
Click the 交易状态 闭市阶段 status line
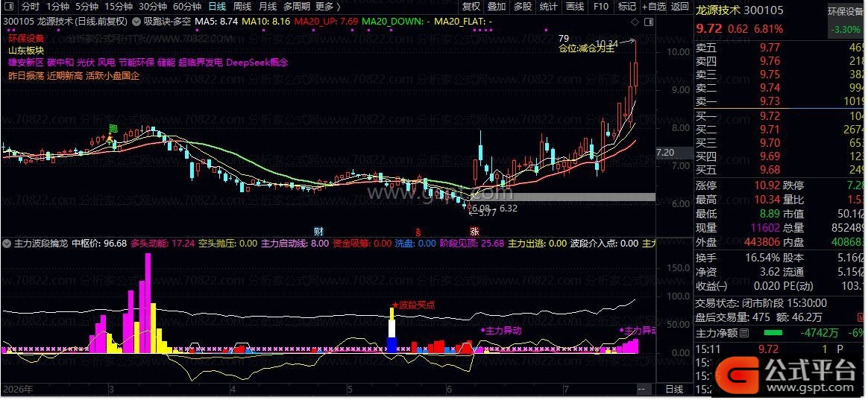click(x=761, y=302)
